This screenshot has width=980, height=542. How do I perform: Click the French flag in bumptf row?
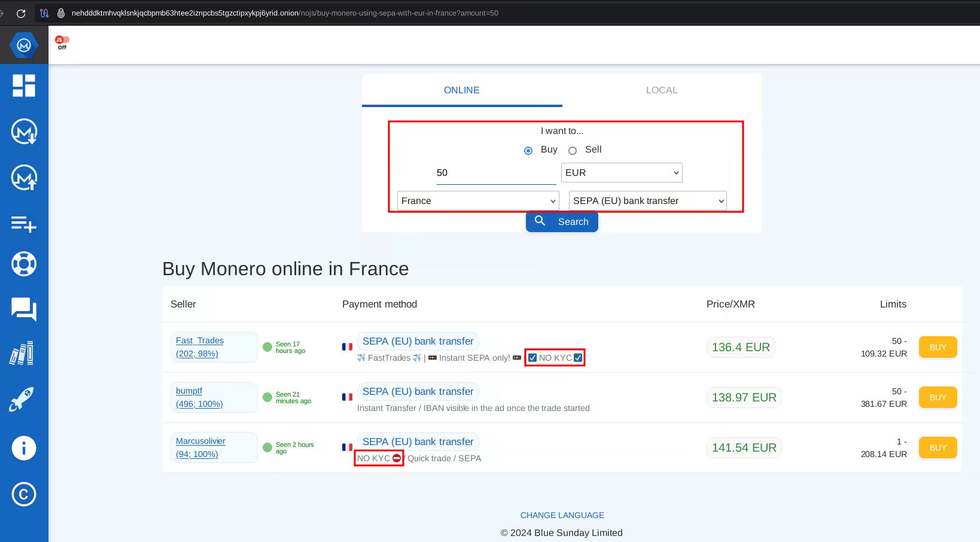click(x=347, y=397)
